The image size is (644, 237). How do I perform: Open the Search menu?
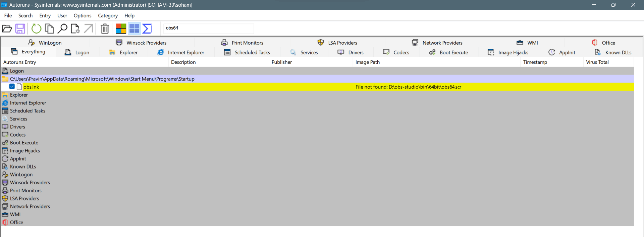tap(25, 15)
